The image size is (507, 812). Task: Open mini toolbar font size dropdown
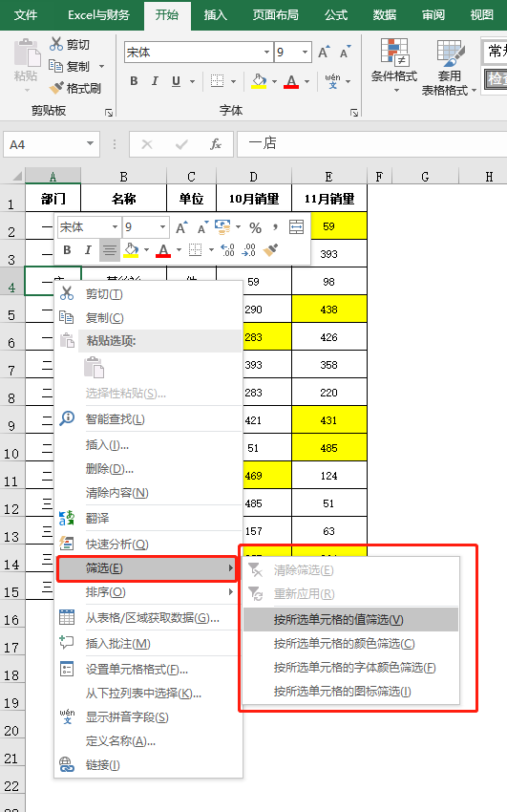tap(163, 227)
